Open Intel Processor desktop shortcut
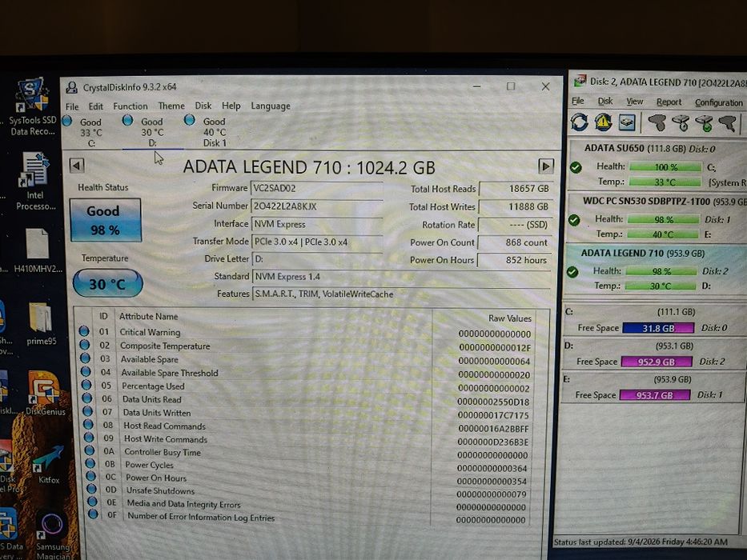Screen dimensions: 747x560 (35, 182)
